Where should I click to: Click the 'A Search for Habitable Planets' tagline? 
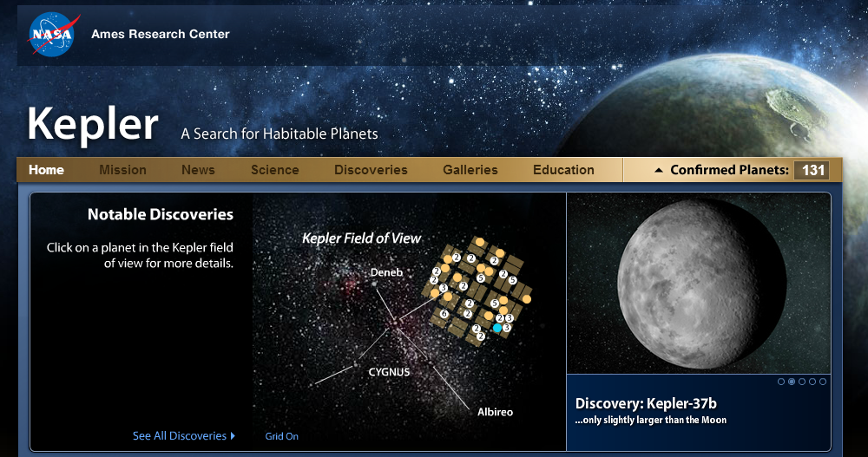[x=279, y=134]
